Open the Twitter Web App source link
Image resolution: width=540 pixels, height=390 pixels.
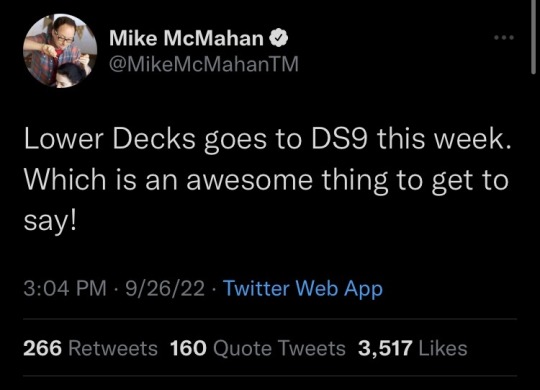(x=303, y=288)
